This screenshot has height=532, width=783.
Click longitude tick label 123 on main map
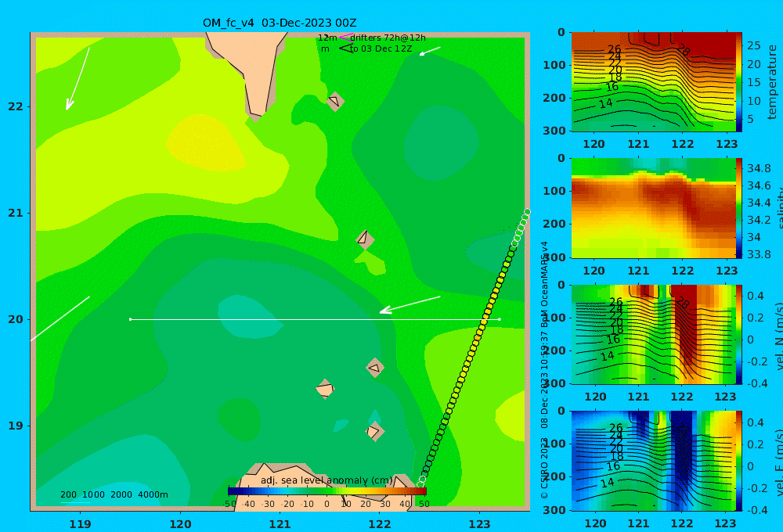coord(479,524)
